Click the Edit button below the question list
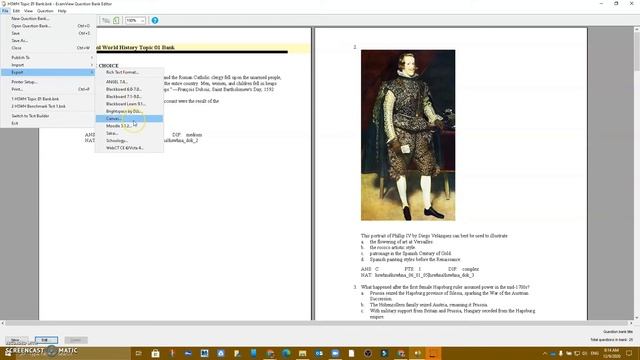640x360 pixels. point(46,340)
